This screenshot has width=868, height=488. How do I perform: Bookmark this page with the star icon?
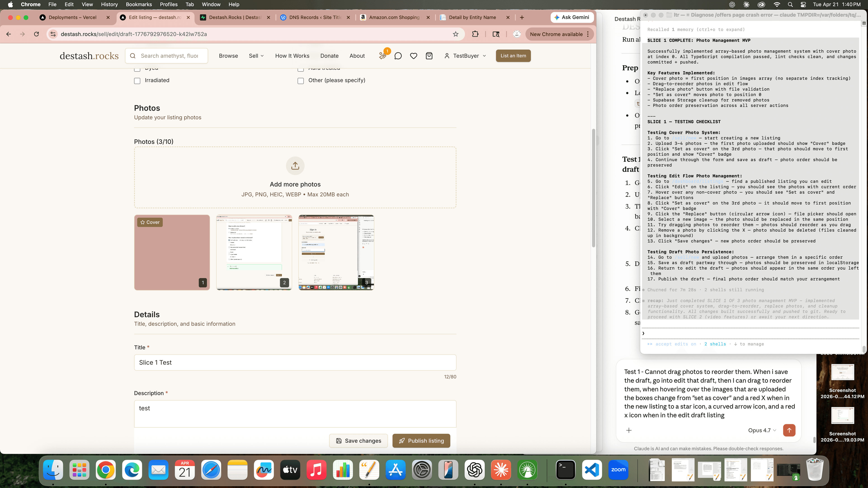coord(455,34)
